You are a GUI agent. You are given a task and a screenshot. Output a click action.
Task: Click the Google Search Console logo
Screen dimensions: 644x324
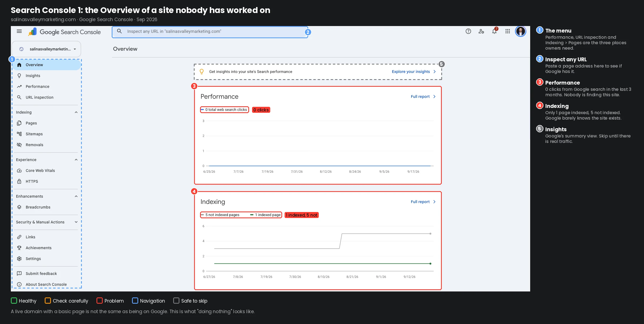[65, 32]
